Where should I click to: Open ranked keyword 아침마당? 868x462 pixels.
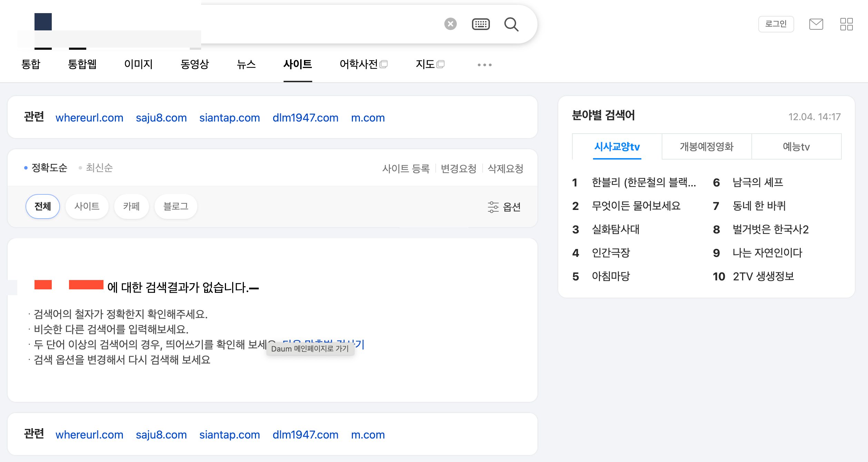[x=611, y=276]
